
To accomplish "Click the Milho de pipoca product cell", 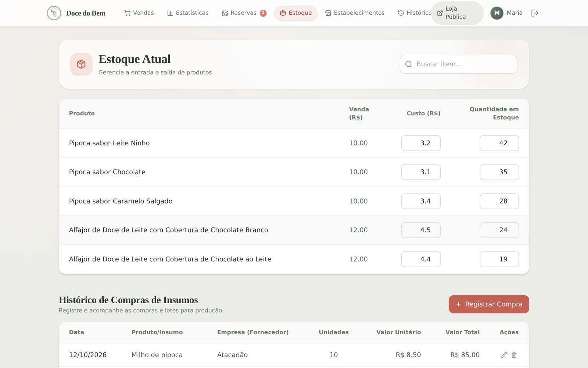I will click(x=157, y=355).
